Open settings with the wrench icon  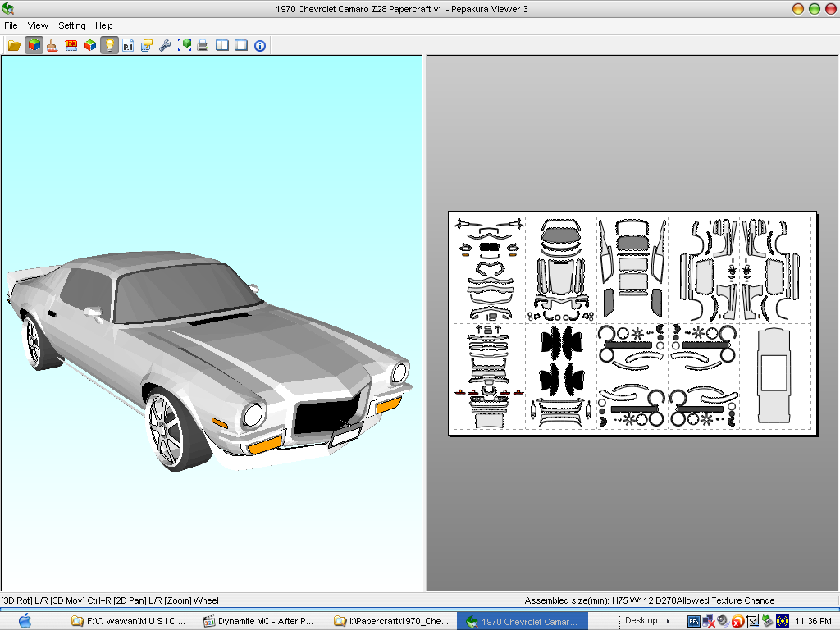(x=166, y=46)
